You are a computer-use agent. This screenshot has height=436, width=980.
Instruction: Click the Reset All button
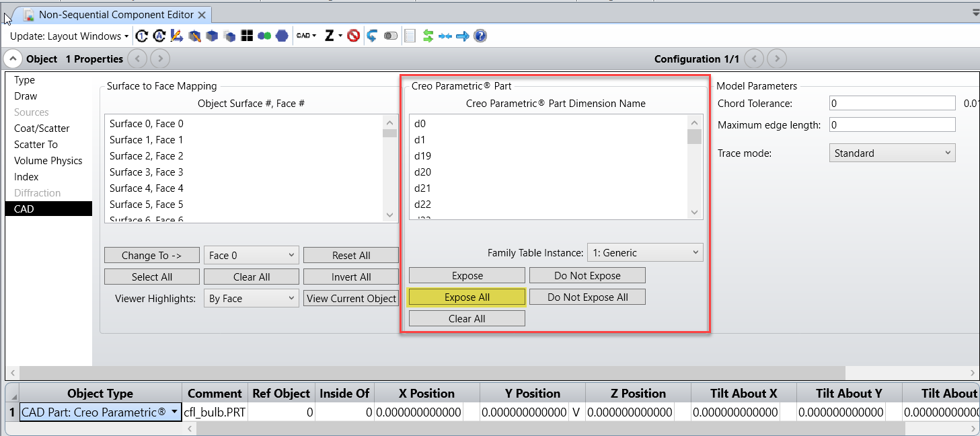pyautogui.click(x=351, y=256)
